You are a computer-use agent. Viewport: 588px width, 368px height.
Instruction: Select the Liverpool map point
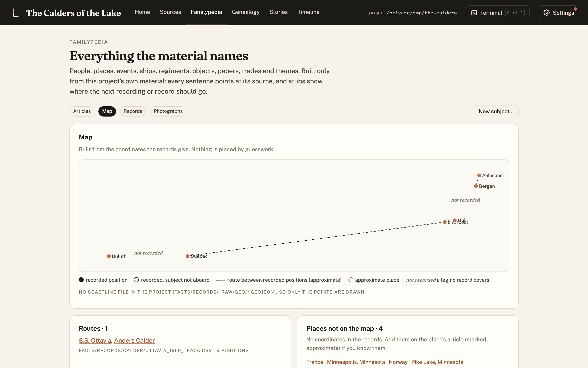pyautogui.click(x=445, y=222)
